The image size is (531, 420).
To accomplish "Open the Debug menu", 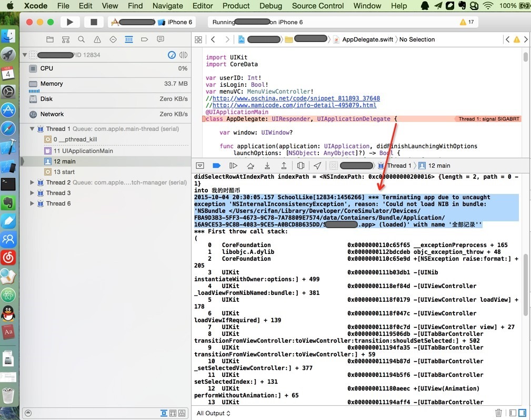I will 270,6.
